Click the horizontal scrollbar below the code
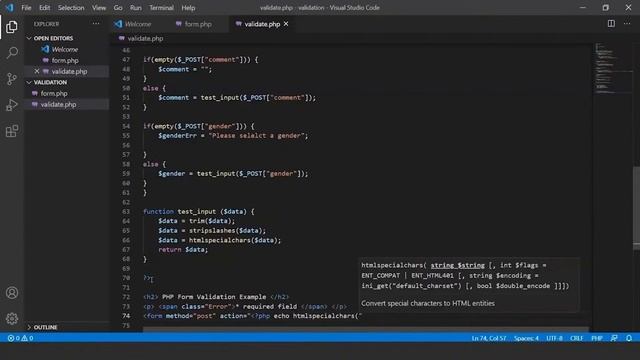The height and width of the screenshot is (360, 640). [x=365, y=329]
